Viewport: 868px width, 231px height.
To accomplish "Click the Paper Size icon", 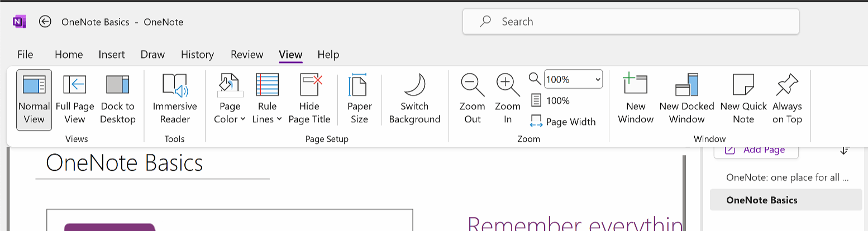I will 359,99.
